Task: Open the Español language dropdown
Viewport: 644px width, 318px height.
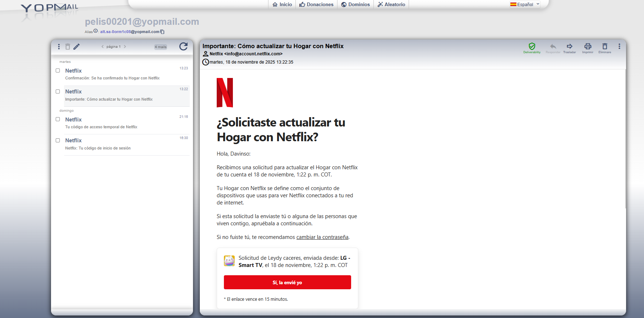Action: (x=525, y=4)
